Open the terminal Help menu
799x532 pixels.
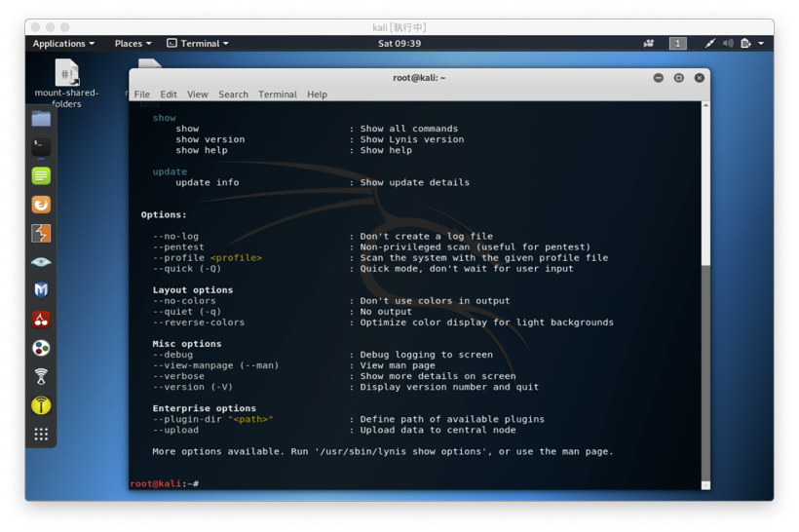pos(317,95)
